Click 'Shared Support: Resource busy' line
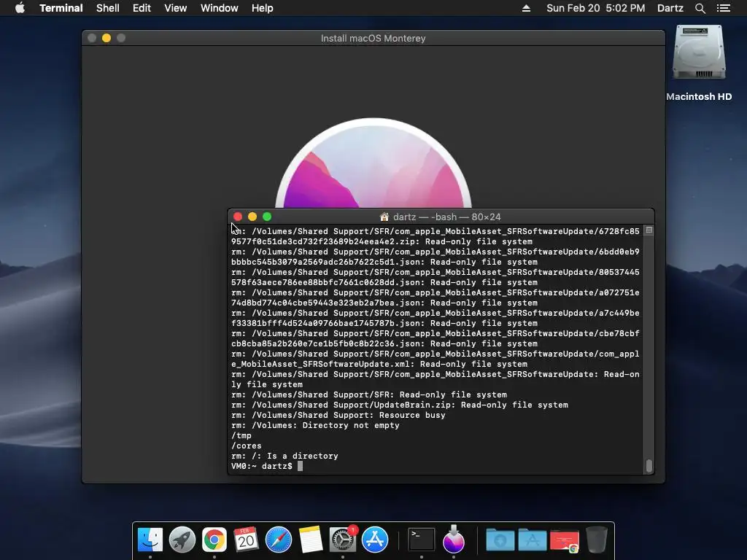747x560 pixels. pyautogui.click(x=338, y=415)
